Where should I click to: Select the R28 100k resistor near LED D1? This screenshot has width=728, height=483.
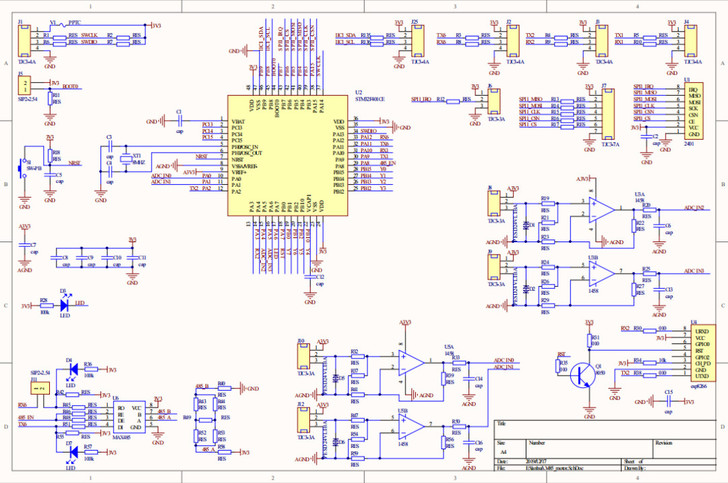(x=45, y=306)
